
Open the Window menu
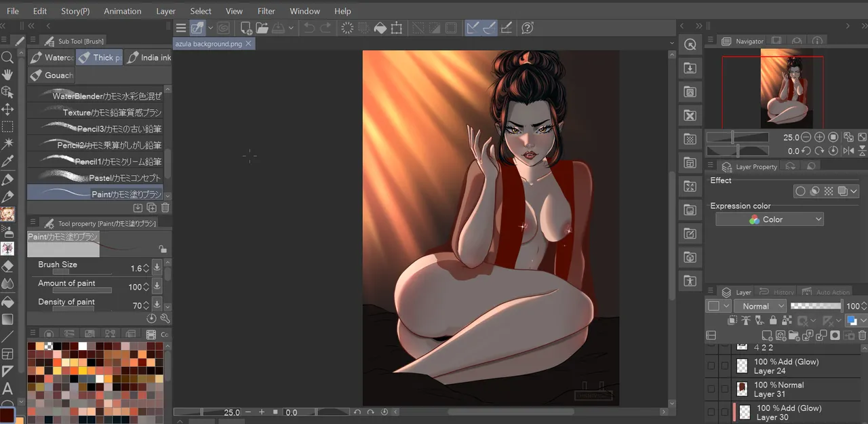[x=304, y=11]
